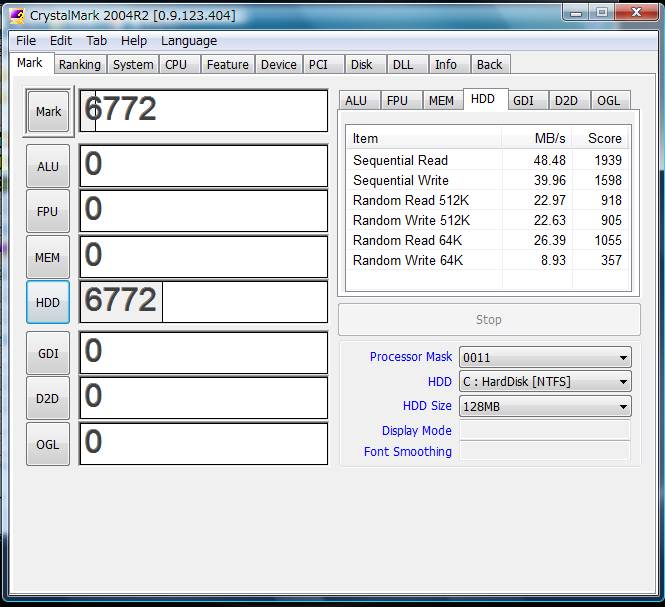Switch to the OGL results tab
Viewport: 665px width, 607px height.
(x=608, y=100)
